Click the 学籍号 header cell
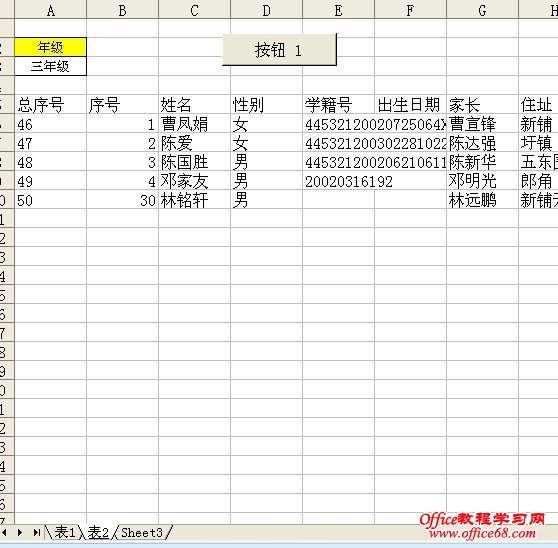The height and width of the screenshot is (548, 558). pyautogui.click(x=338, y=104)
